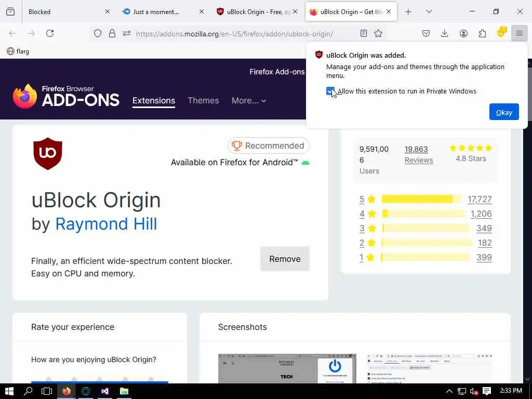Open the application hamburger menu
Screen dimensions: 532x399
tap(520, 33)
